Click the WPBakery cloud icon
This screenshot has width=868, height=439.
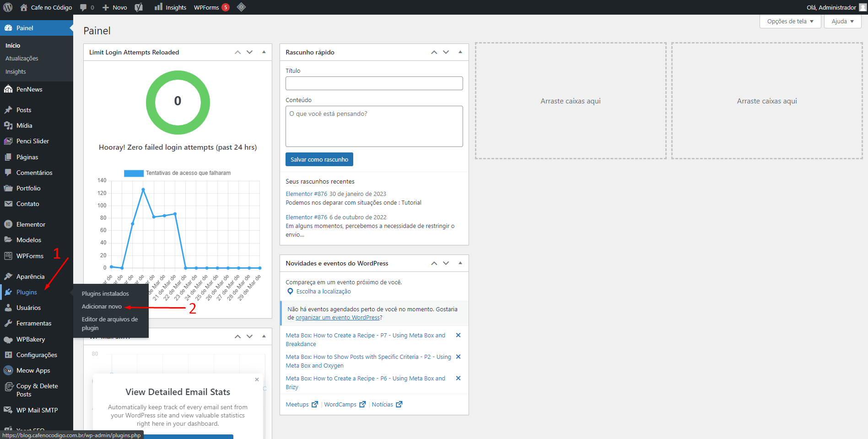tap(8, 339)
